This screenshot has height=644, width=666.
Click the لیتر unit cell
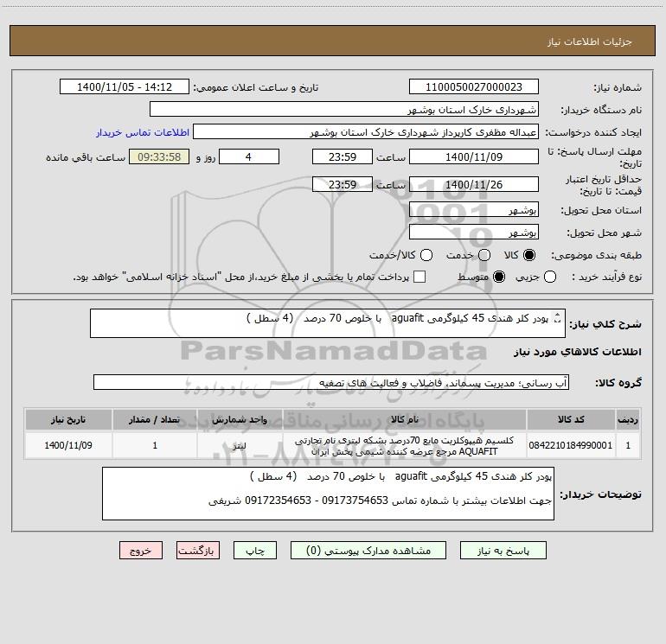[x=240, y=445]
